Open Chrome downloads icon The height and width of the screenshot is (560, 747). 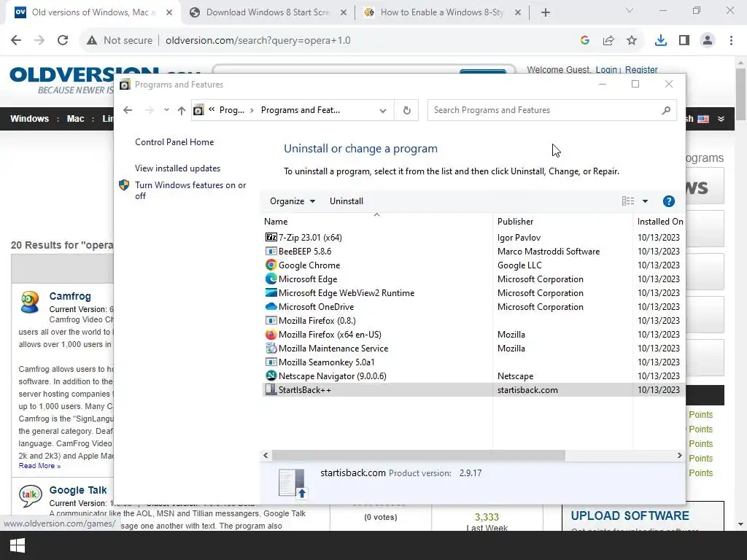pos(661,40)
